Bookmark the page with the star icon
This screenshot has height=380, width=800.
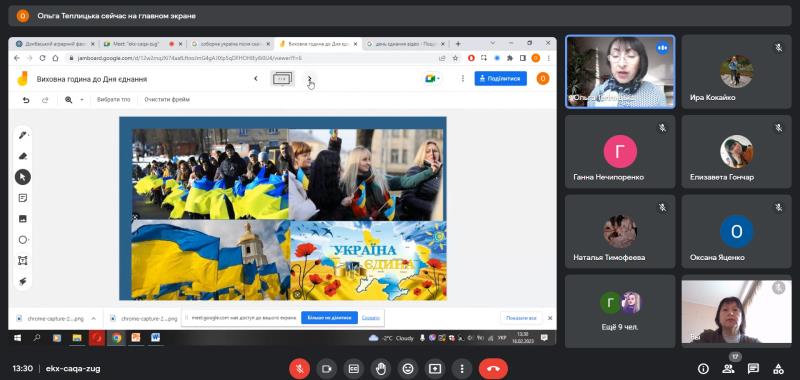pos(456,58)
